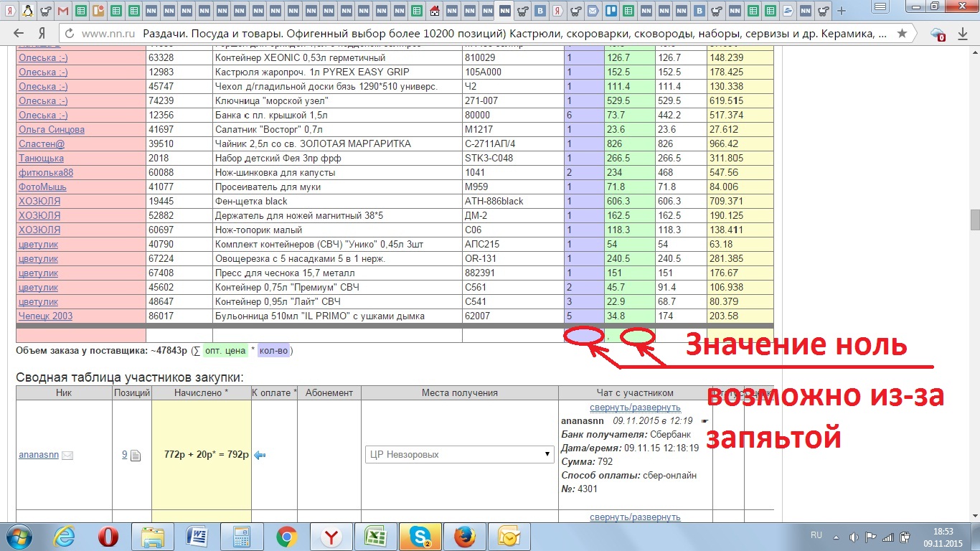Click the user link Чепецк 2003
980x551 pixels.
pyautogui.click(x=45, y=316)
